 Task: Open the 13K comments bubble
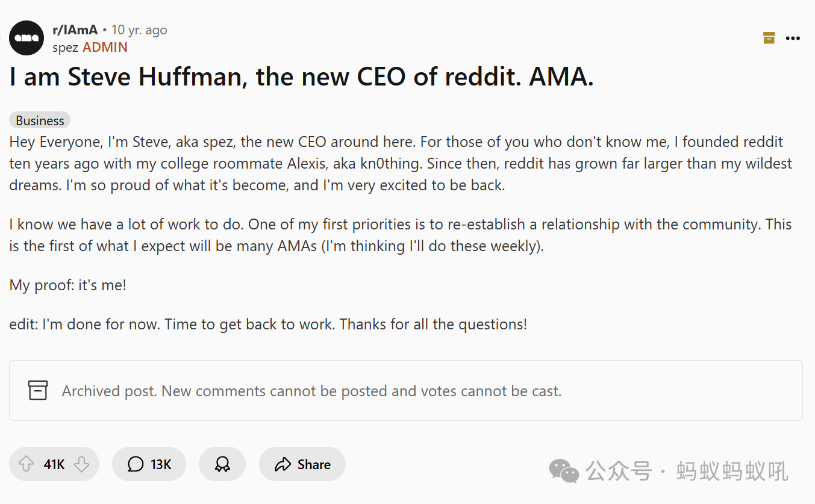pos(149,464)
